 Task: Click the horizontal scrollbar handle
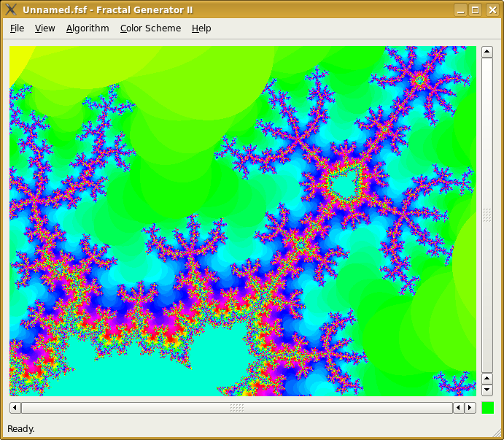[237, 408]
